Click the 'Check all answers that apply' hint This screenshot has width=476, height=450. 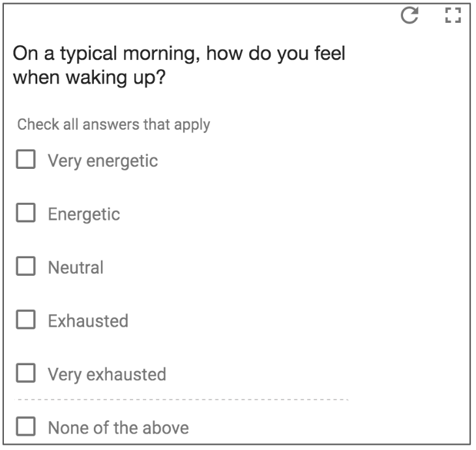tap(113, 124)
